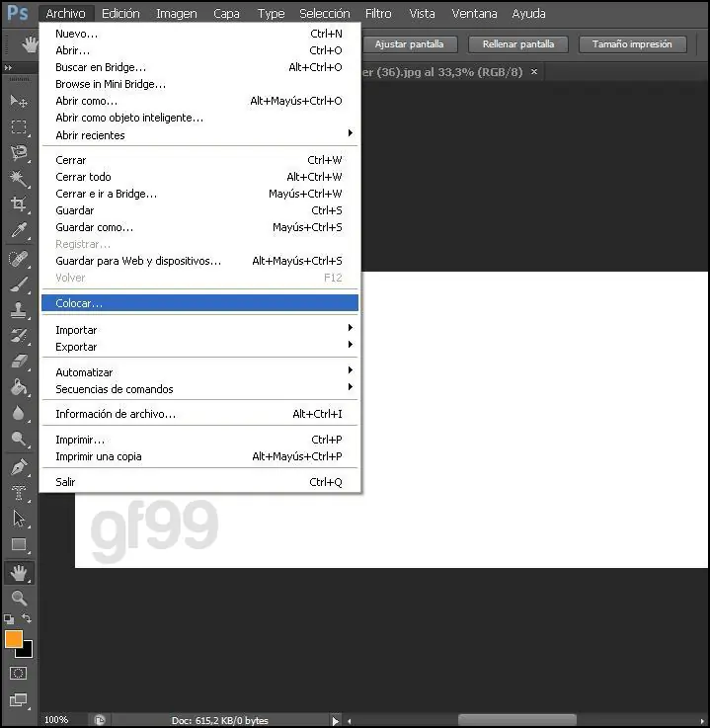
Task: Select Guardar como... entry
Action: click(x=199, y=227)
